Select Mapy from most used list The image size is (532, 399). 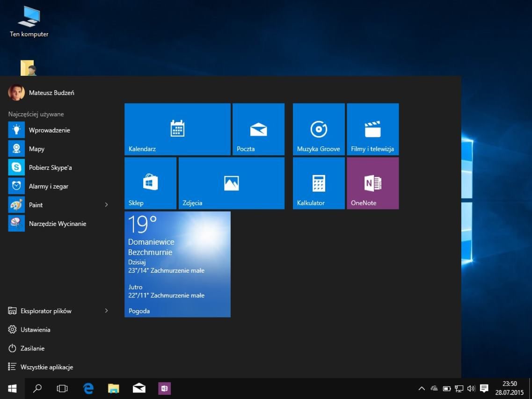[x=36, y=149]
